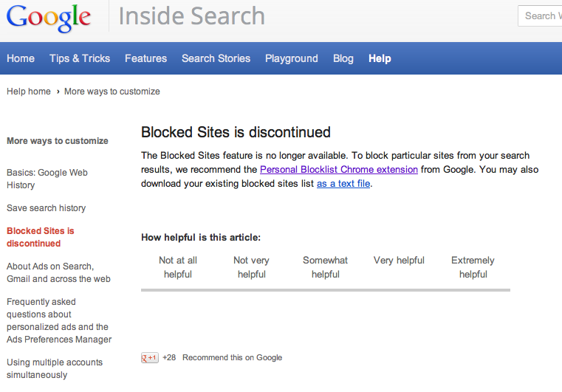Open personalized ads FAQ article
The image size is (562, 392).
point(59,320)
